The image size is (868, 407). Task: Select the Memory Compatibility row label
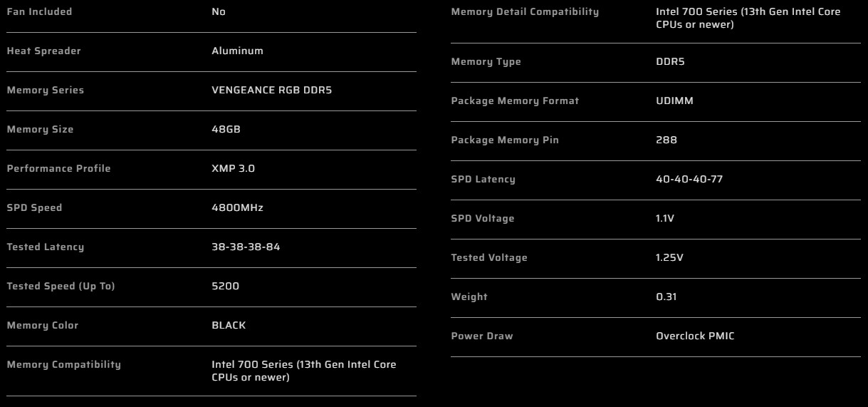coord(63,365)
